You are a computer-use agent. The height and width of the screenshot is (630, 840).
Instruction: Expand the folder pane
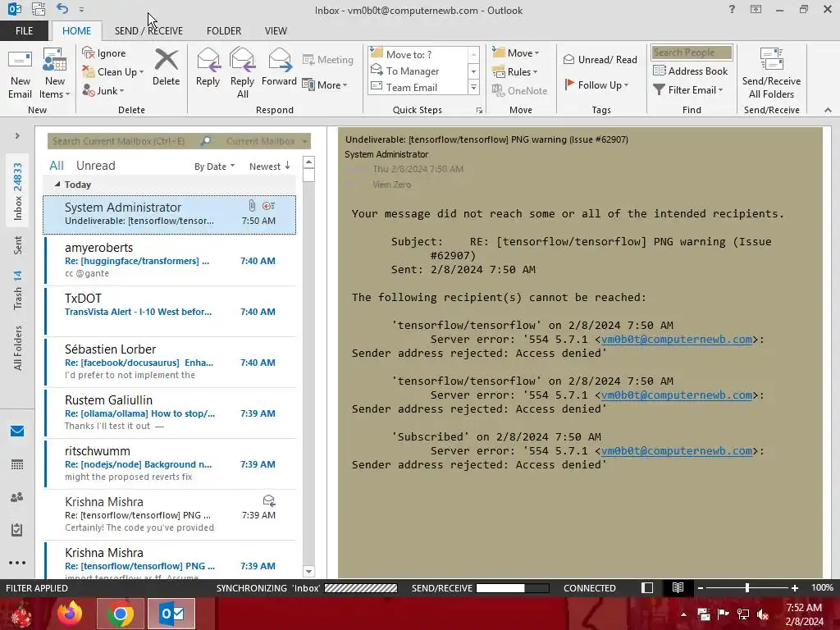[x=17, y=136]
